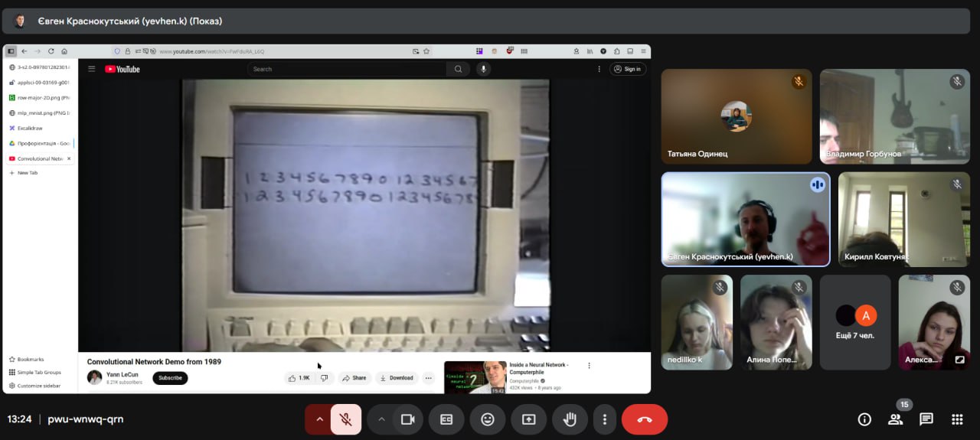Open more meeting options three dots

point(605,419)
